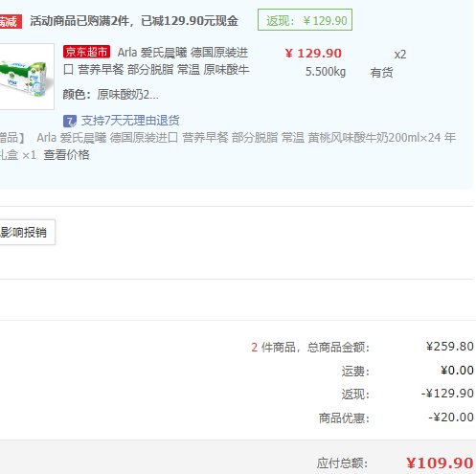Viewport: 476px width, 474px height.
Task: Click the 应付总额 ¥109.90 total
Action: (440, 463)
